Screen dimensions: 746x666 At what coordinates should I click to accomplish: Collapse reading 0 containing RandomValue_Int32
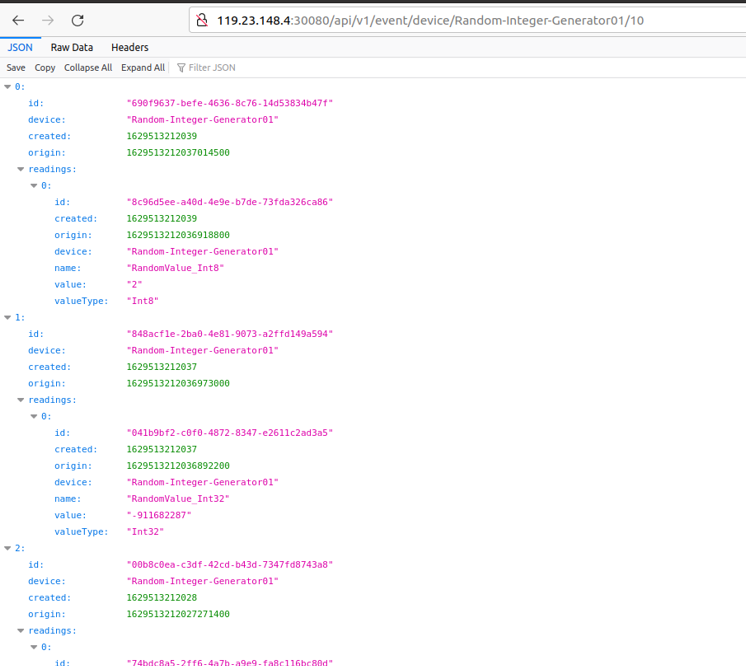coord(34,416)
